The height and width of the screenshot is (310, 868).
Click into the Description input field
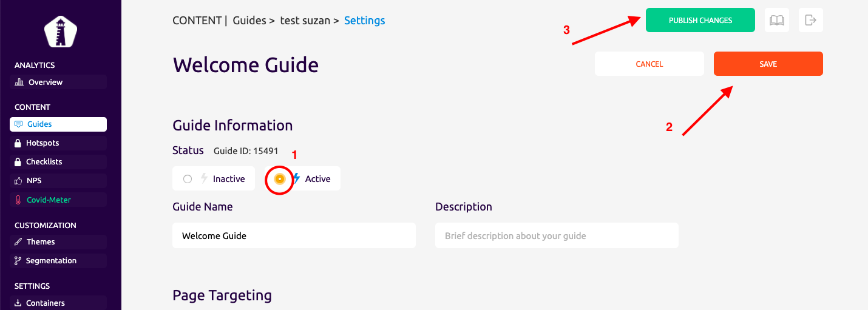coord(557,235)
